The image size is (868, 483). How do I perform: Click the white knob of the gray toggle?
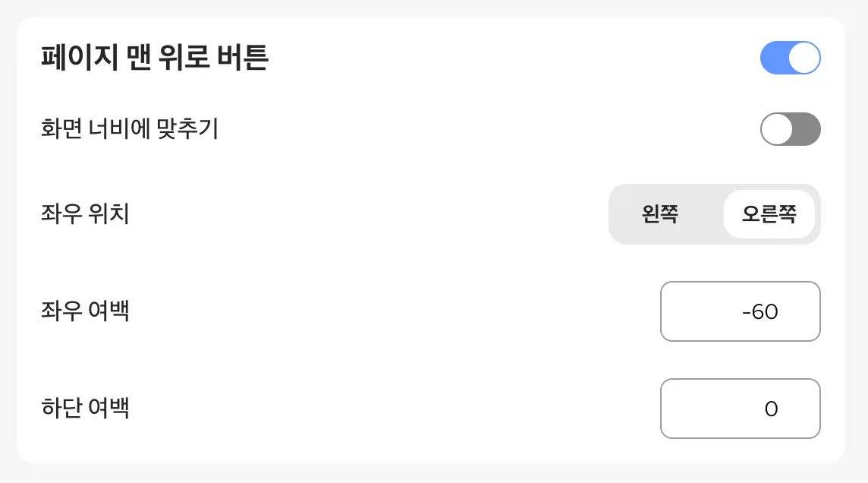click(777, 129)
